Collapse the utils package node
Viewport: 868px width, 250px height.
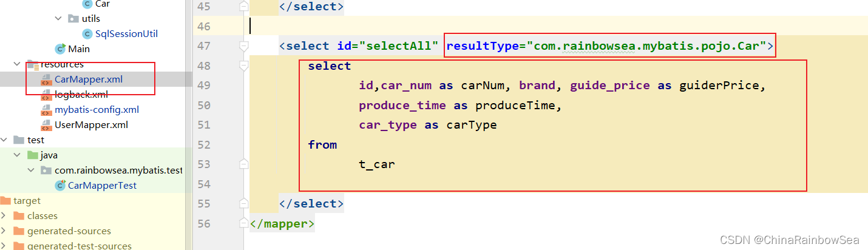58,19
